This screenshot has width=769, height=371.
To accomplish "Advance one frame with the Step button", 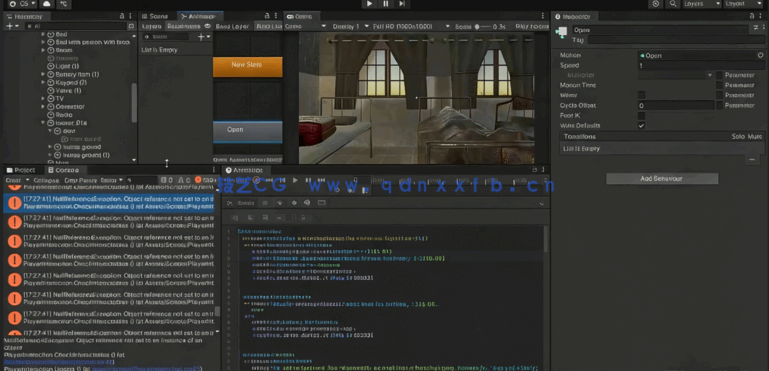I will [402, 4].
